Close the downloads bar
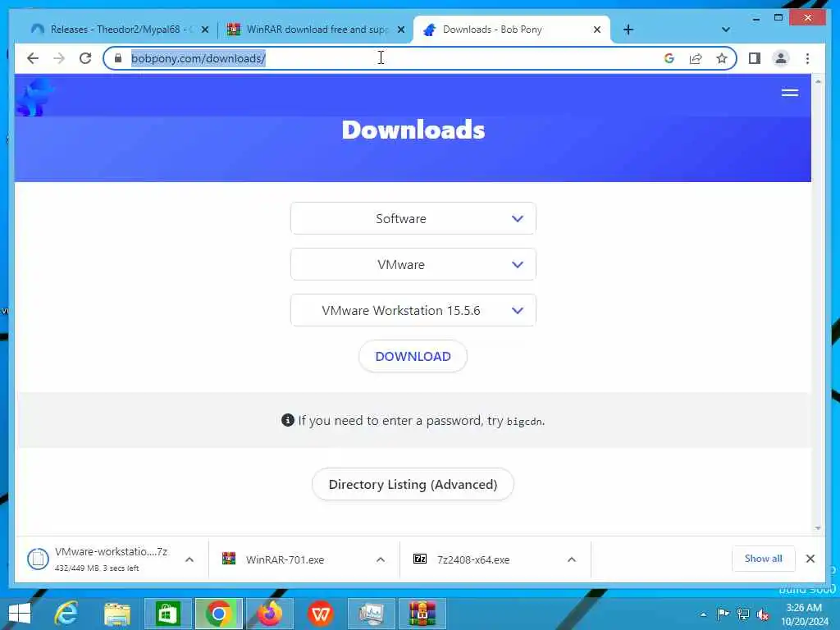Image resolution: width=840 pixels, height=630 pixels. coord(810,559)
